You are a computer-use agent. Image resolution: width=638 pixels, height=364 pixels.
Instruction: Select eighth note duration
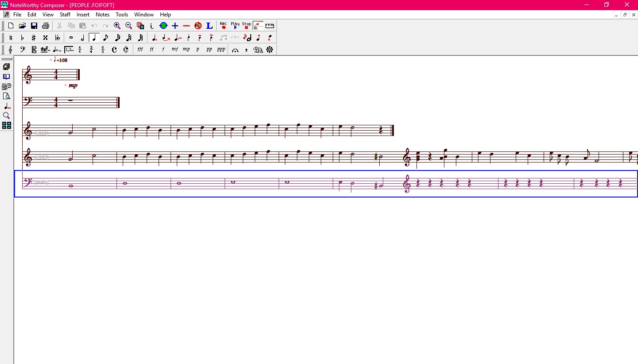point(105,38)
